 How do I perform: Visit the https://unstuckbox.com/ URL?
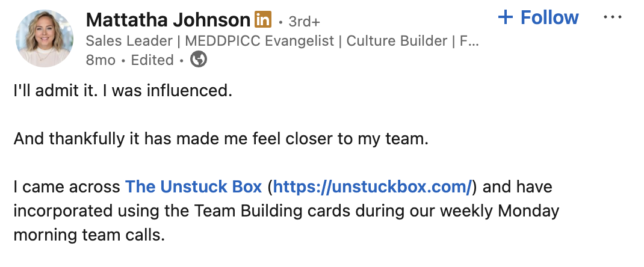[372, 186]
